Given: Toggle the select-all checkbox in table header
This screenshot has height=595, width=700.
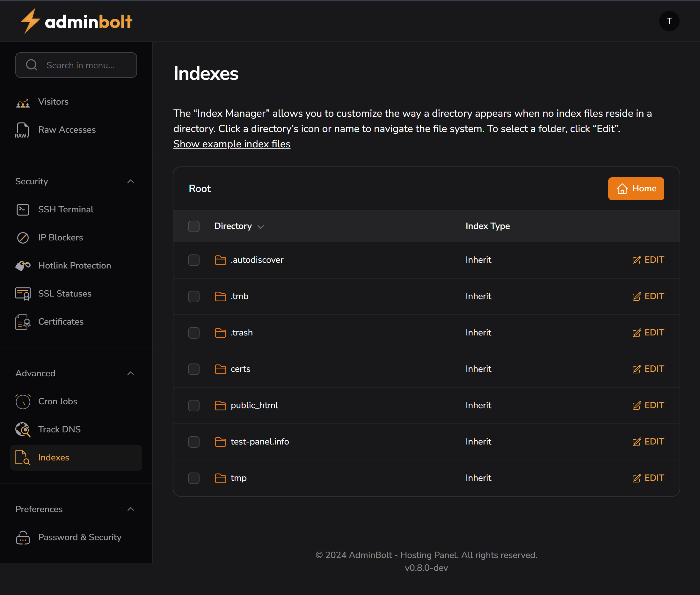Looking at the screenshot, I should (193, 226).
